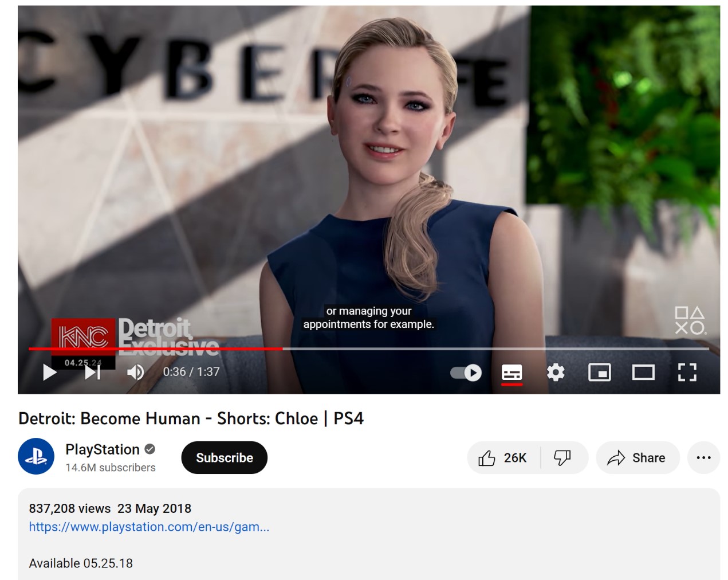The width and height of the screenshot is (728, 580).
Task: Open the video settings gear
Action: click(555, 373)
